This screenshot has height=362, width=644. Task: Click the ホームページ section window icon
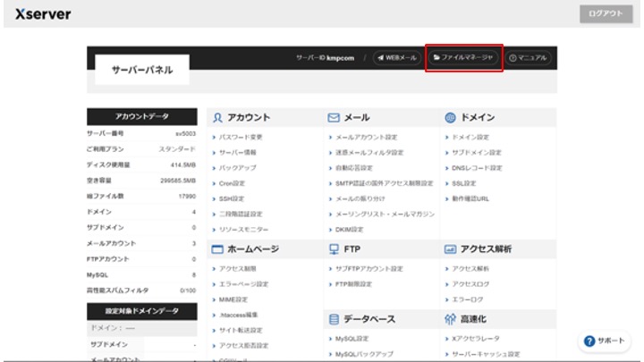(x=217, y=249)
